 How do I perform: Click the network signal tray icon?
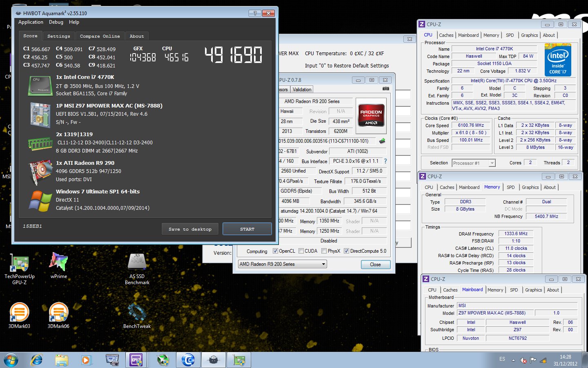tap(543, 360)
